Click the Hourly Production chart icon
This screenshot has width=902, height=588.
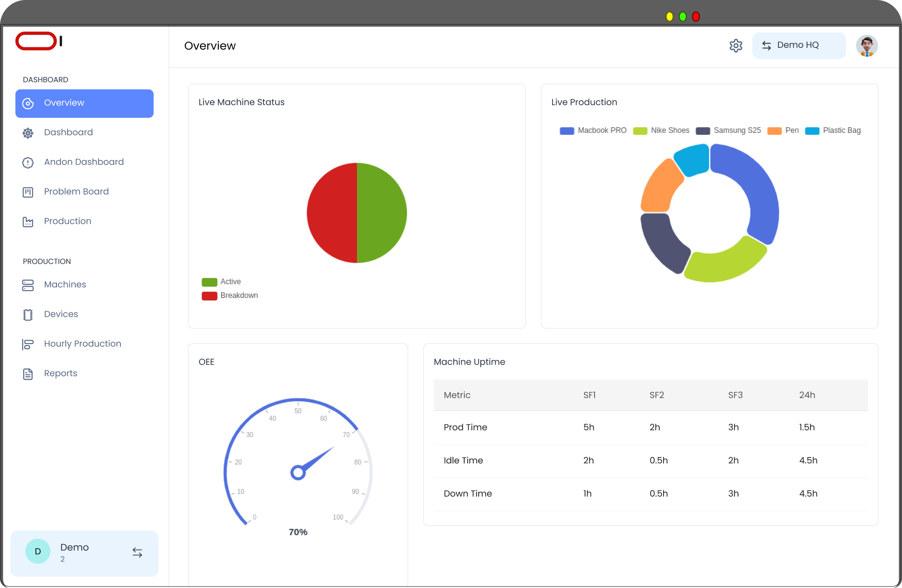[x=27, y=344]
